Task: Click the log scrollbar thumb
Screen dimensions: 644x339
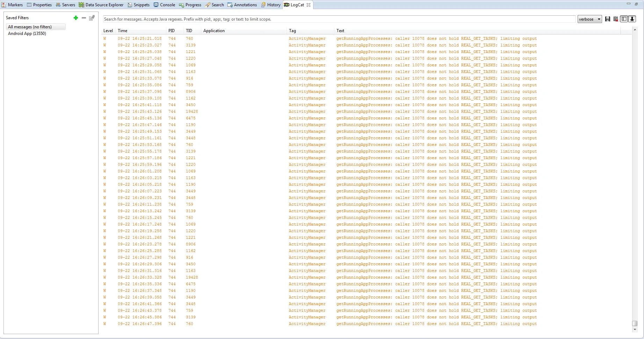Action: click(635, 324)
